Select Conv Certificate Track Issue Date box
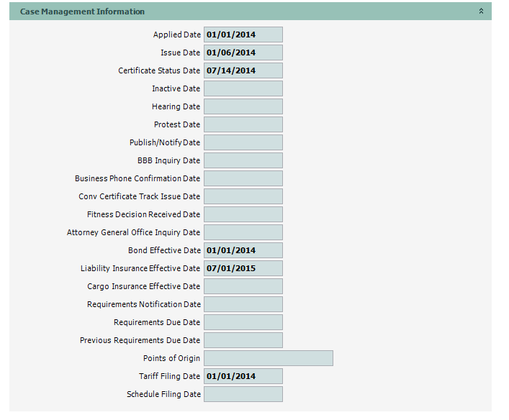The height and width of the screenshot is (420, 509). point(243,196)
